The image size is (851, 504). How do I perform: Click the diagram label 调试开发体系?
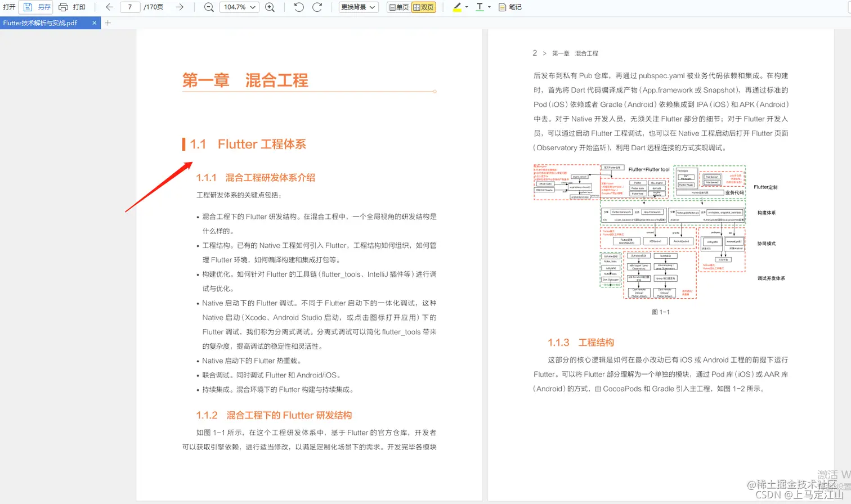tap(771, 278)
